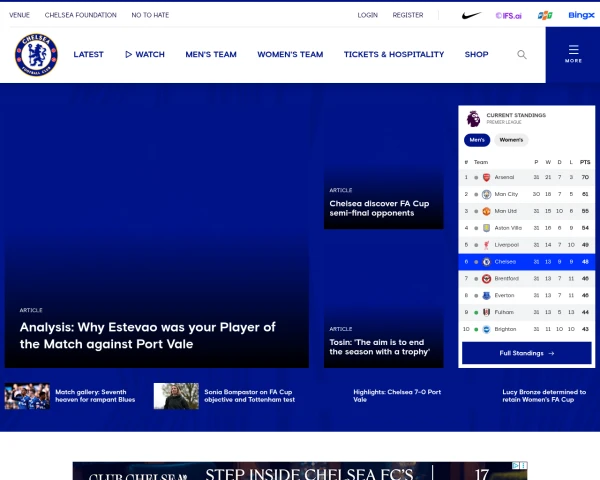Viewport: 600px width, 480px height.
Task: Open the WATCH menu
Action: [145, 54]
